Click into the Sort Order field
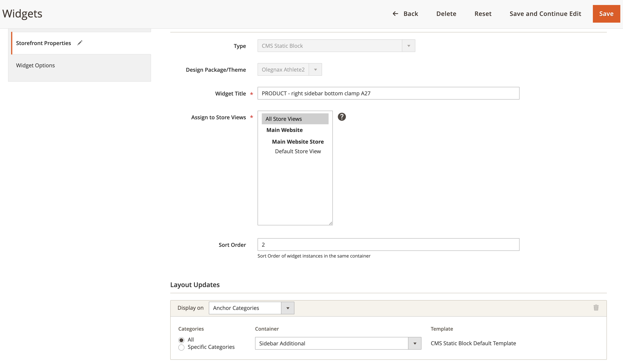 point(388,244)
